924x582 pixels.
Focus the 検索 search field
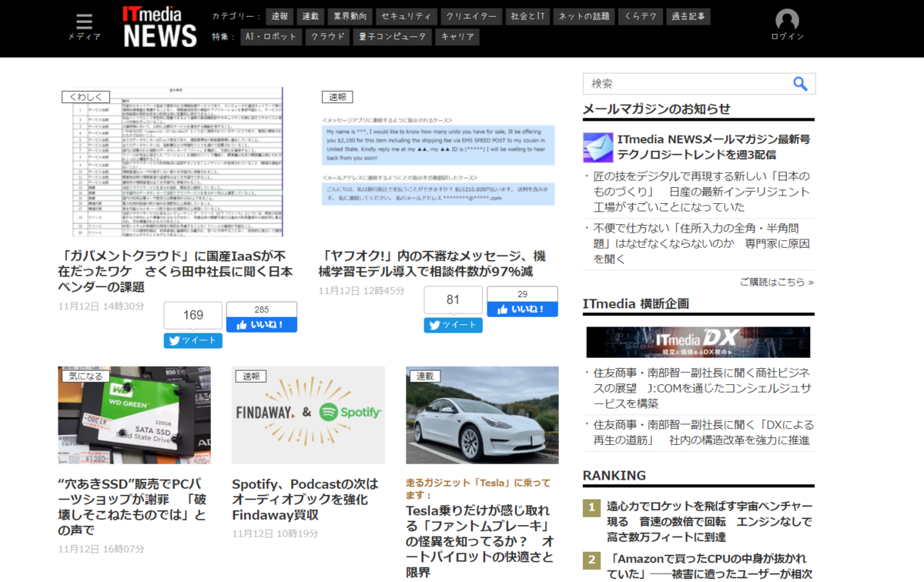point(688,84)
